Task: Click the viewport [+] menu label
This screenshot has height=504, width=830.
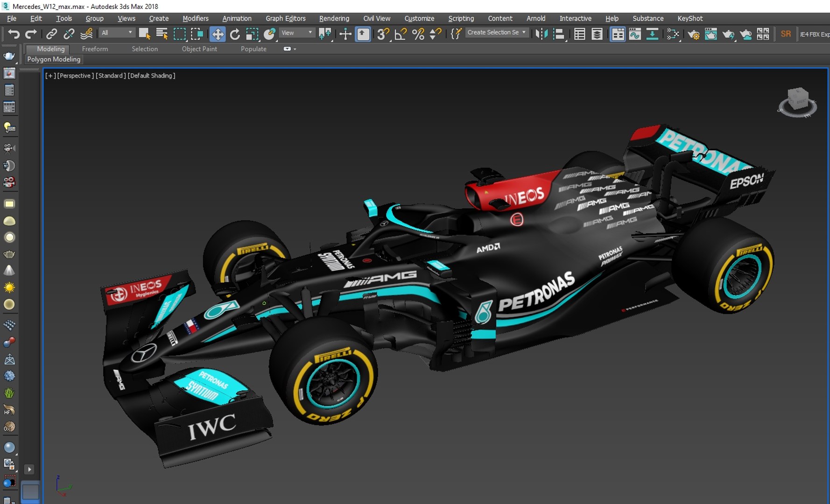Action: click(x=50, y=76)
